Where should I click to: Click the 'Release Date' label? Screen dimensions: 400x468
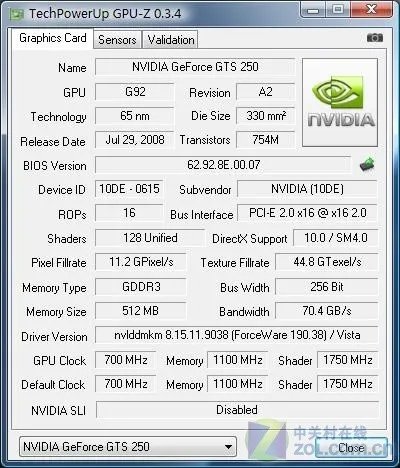(x=53, y=142)
